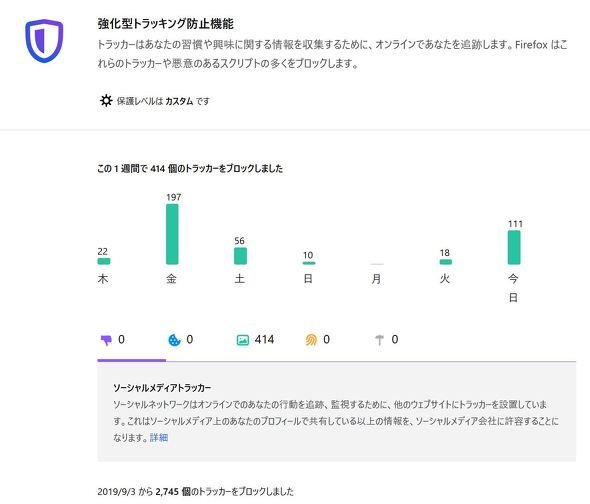
Task: Select the social media tracker thumbs-down tab
Action: pyautogui.click(x=113, y=340)
